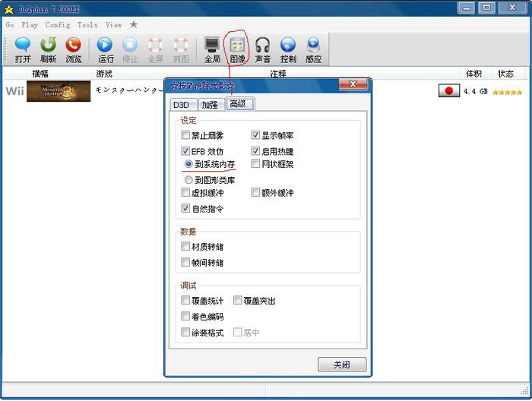Image resolution: width=532 pixels, height=401 pixels.
Task: Click the five-star rating in game row
Action: click(x=507, y=92)
